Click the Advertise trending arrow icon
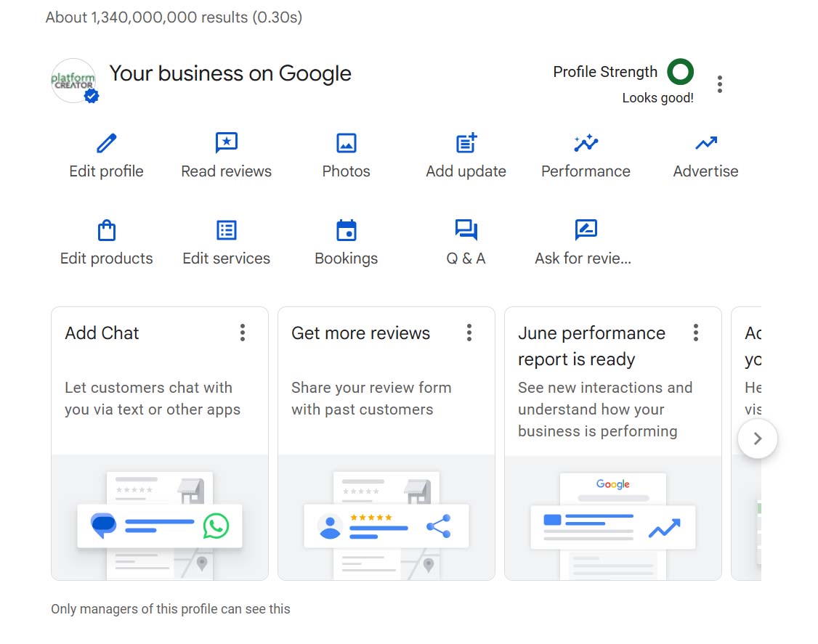The image size is (818, 644). click(x=706, y=143)
